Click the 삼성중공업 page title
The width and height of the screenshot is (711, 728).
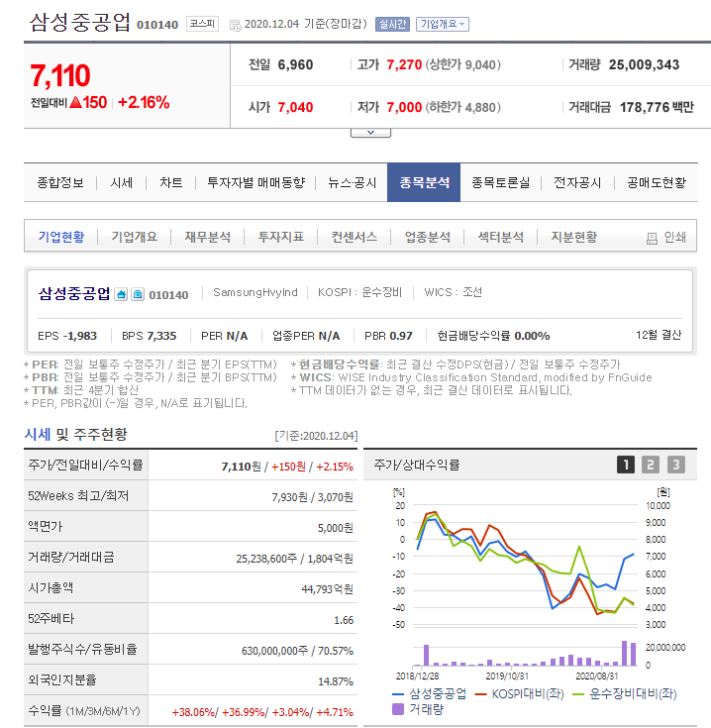[80, 22]
